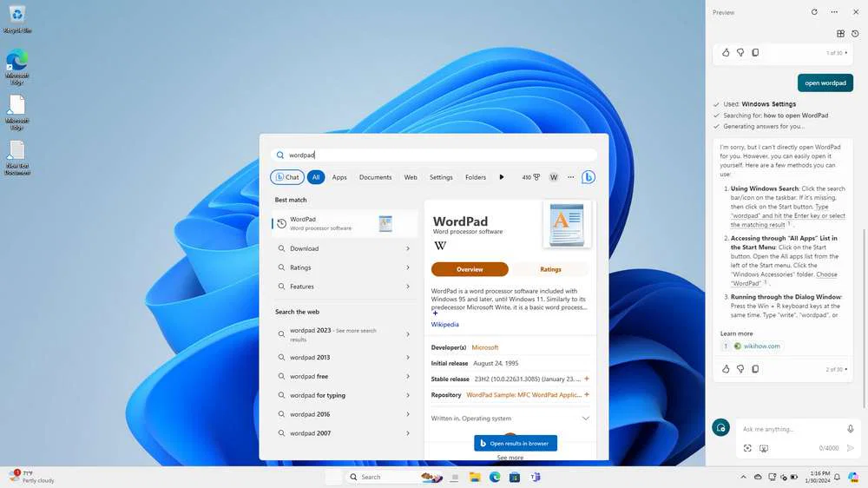Like the first Copilot response
Image resolution: width=868 pixels, height=488 pixels.
[726, 53]
